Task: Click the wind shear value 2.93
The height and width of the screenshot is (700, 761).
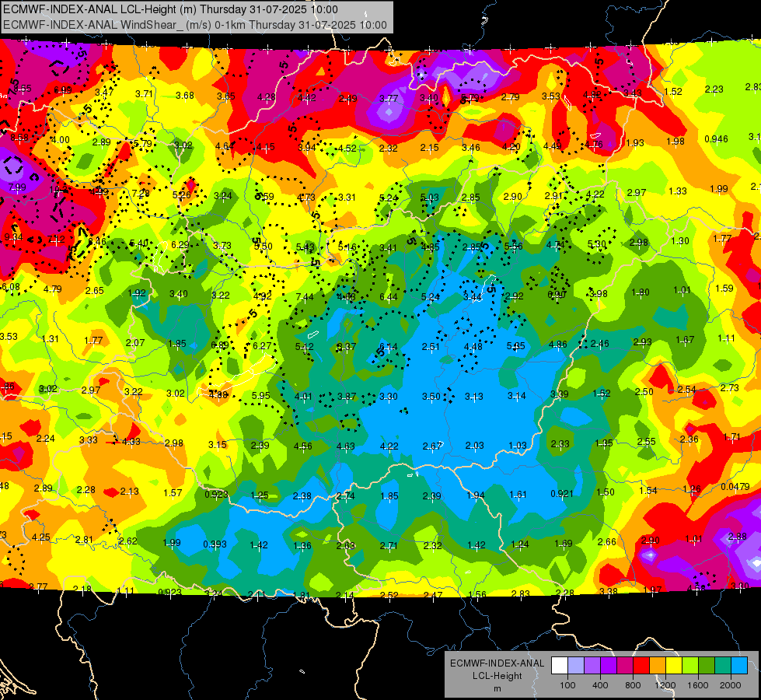Action: point(642,342)
